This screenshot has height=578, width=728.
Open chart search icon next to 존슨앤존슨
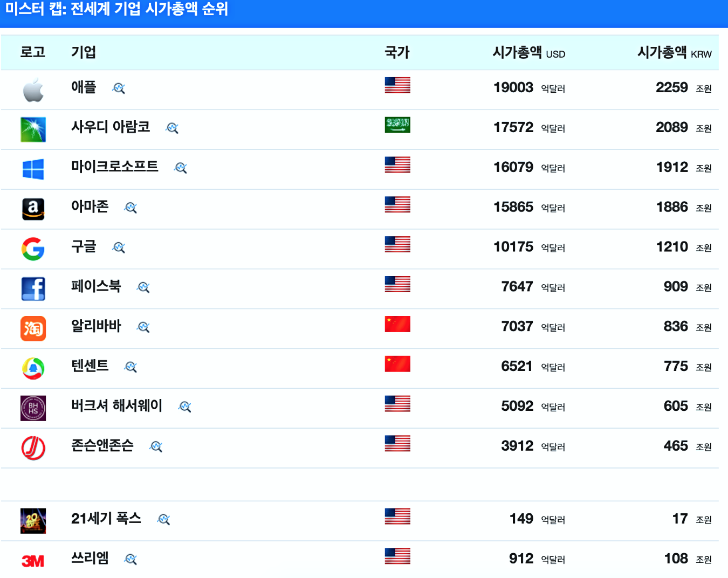click(x=156, y=446)
